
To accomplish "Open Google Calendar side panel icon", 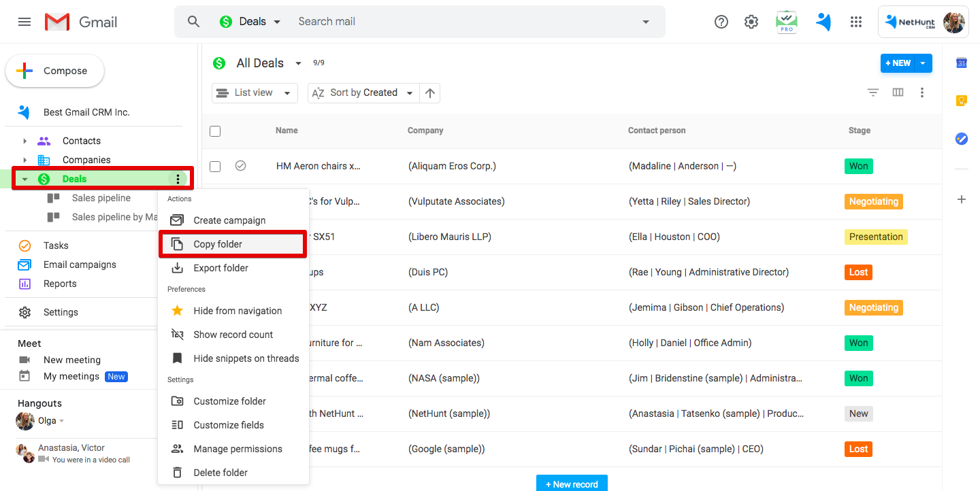I will click(962, 63).
